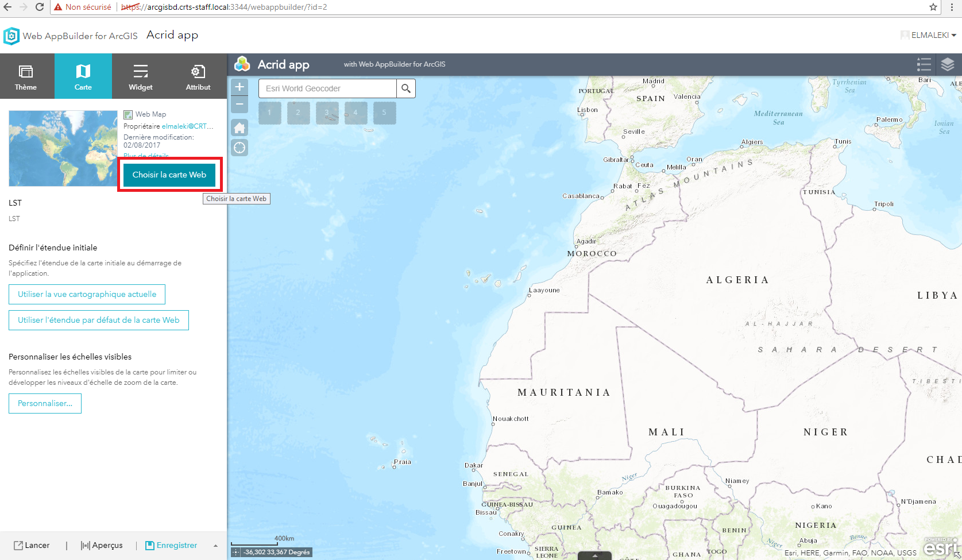This screenshot has width=962, height=560.
Task: Click the home default extent icon
Action: coord(239,128)
